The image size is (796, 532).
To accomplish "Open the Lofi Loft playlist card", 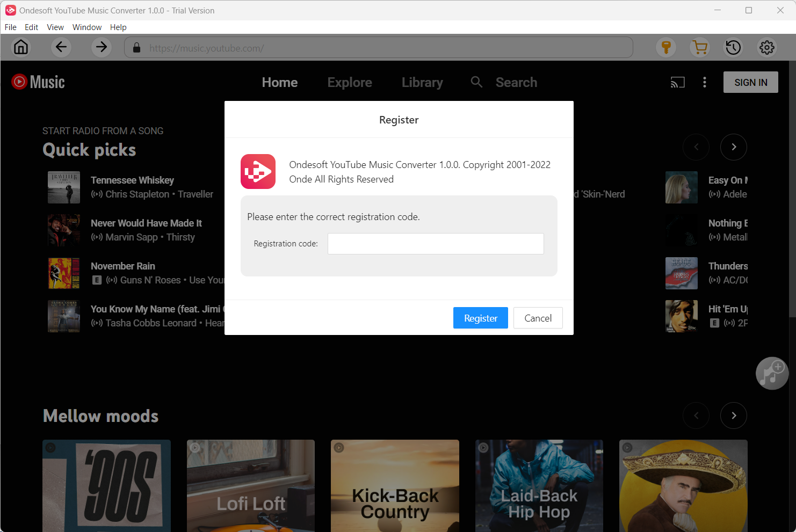I will [x=251, y=486].
